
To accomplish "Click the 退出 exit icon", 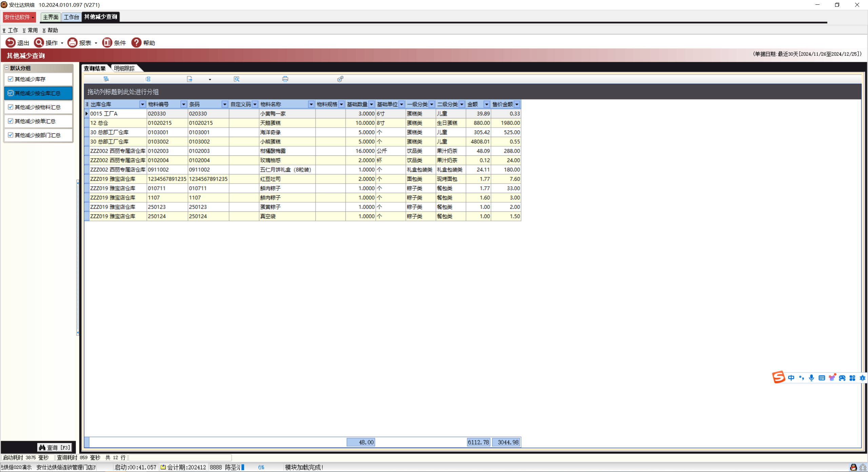I will coord(11,43).
